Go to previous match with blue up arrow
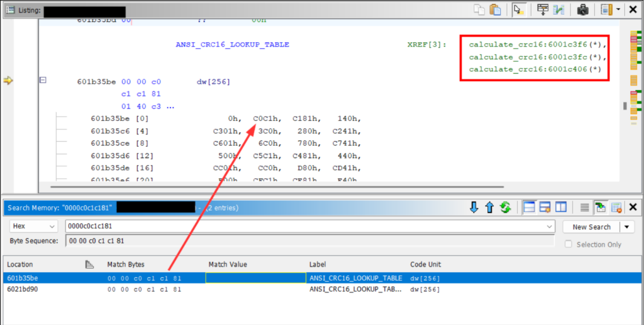Screen dimensions: 644x325 [x=490, y=207]
